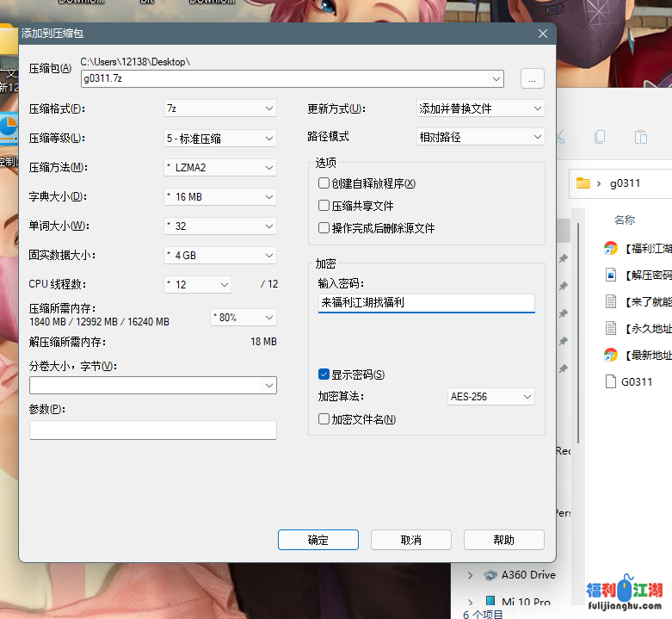Expand the A360 Drive tree node
The width and height of the screenshot is (672, 619).
(470, 575)
